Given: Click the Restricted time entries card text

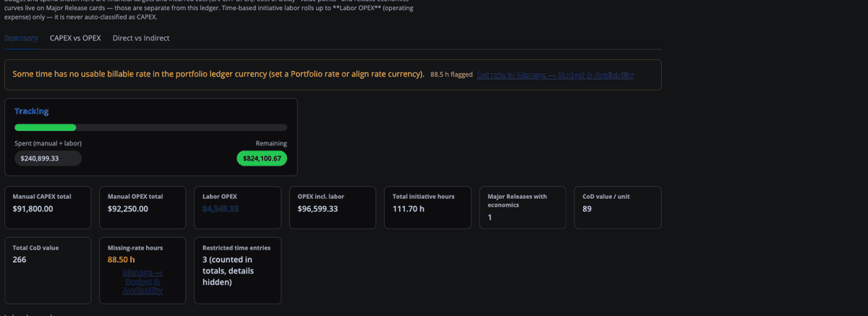Looking at the screenshot, I should click(228, 271).
